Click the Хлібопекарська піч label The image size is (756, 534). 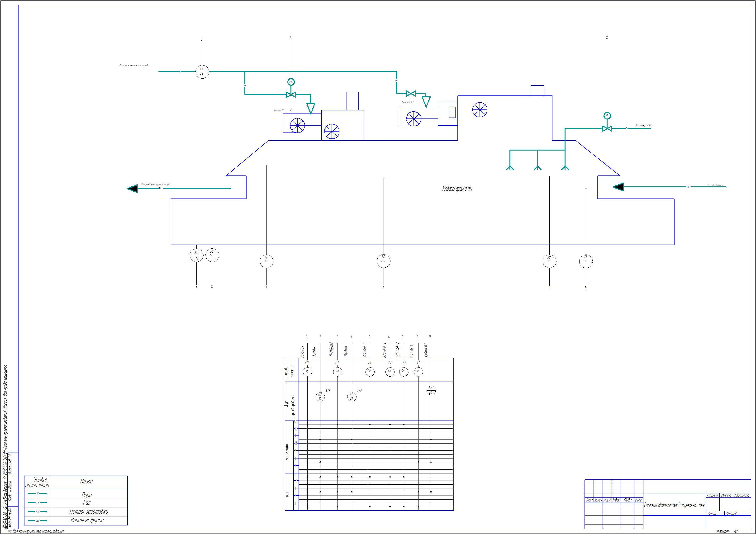tap(457, 189)
